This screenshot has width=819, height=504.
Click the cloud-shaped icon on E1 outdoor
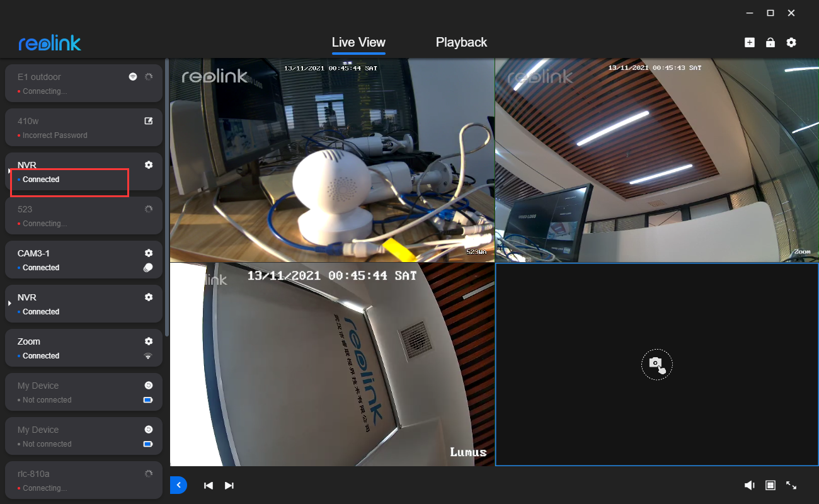point(133,76)
